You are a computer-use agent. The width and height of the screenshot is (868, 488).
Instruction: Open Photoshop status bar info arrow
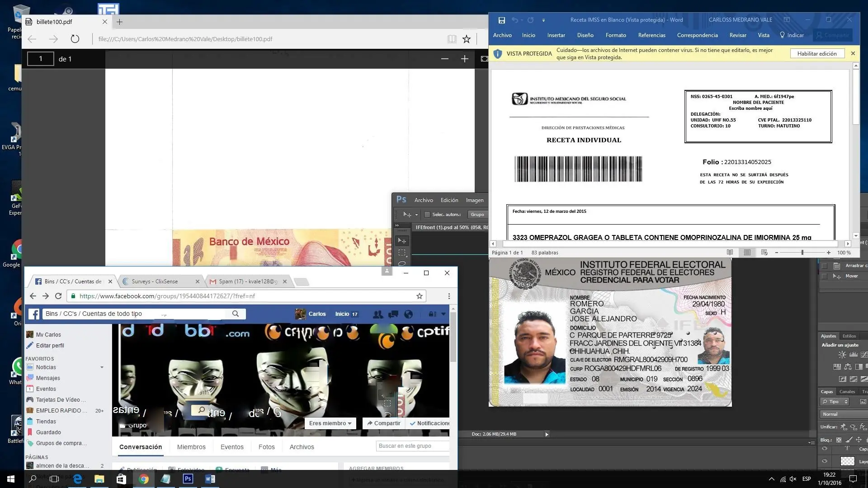pyautogui.click(x=547, y=434)
